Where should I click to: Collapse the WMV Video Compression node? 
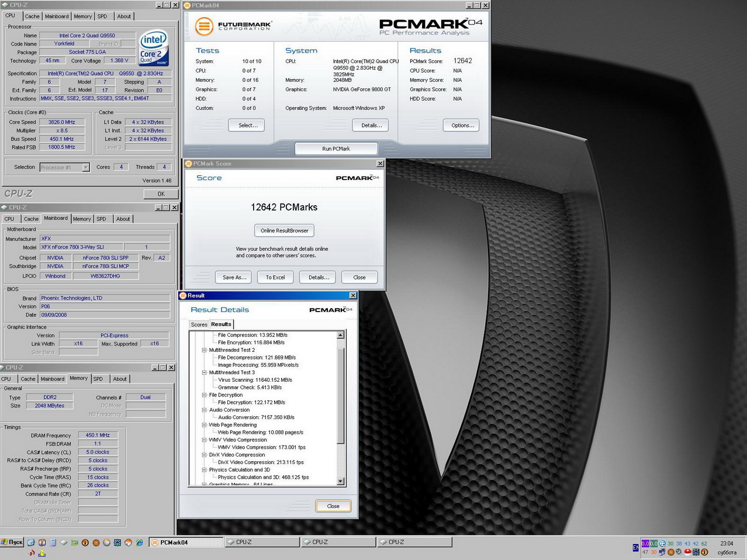pos(204,440)
